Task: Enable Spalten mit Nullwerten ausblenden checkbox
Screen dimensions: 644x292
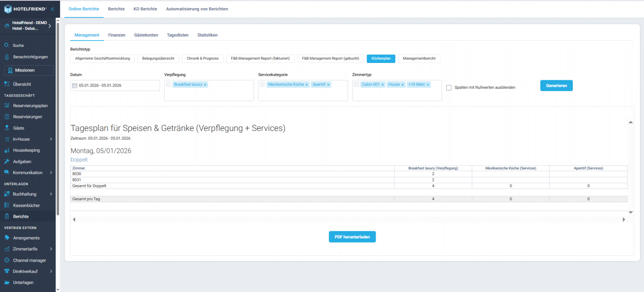Action: pyautogui.click(x=449, y=88)
